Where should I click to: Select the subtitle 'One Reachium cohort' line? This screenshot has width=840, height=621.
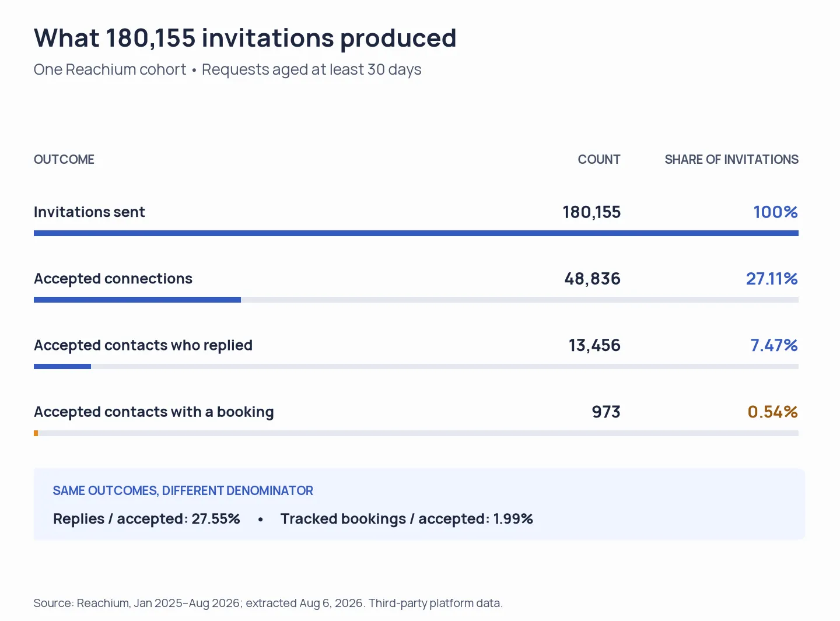228,69
